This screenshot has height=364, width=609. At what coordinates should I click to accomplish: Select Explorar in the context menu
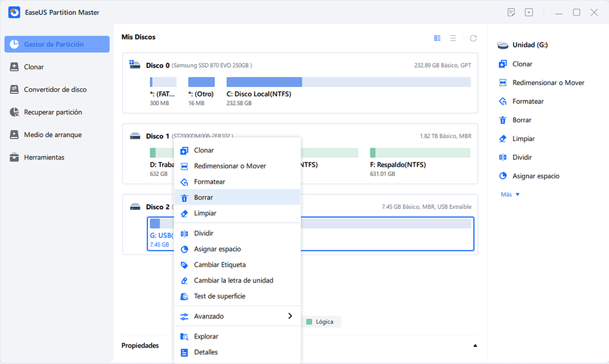point(238,337)
